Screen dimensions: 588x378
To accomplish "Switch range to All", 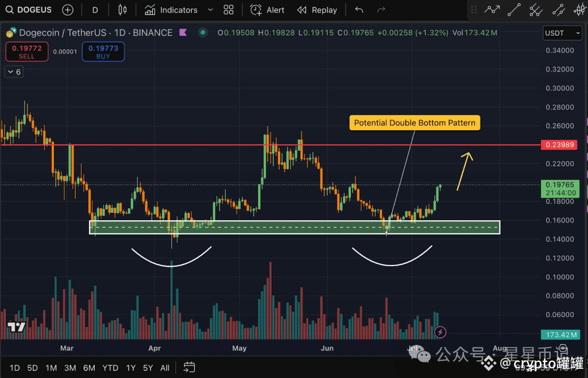I will [165, 368].
